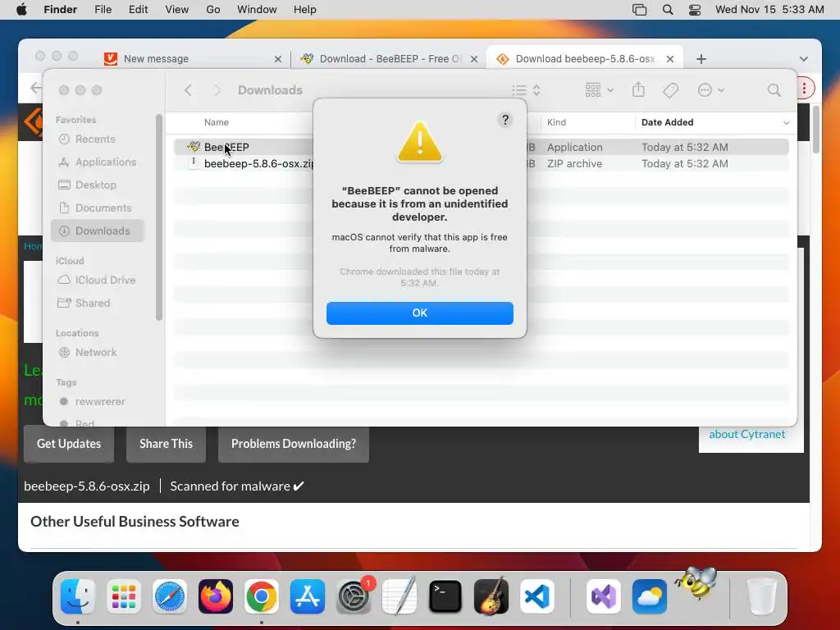This screenshot has width=840, height=630.
Task: Select the BeeBEEP application row in Finder
Action: (481, 147)
